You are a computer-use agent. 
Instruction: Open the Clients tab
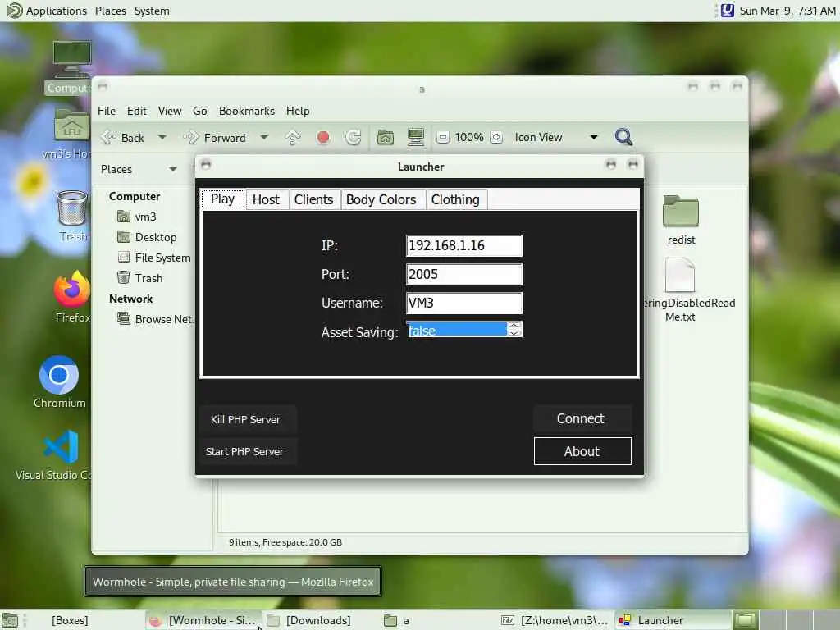tap(313, 200)
